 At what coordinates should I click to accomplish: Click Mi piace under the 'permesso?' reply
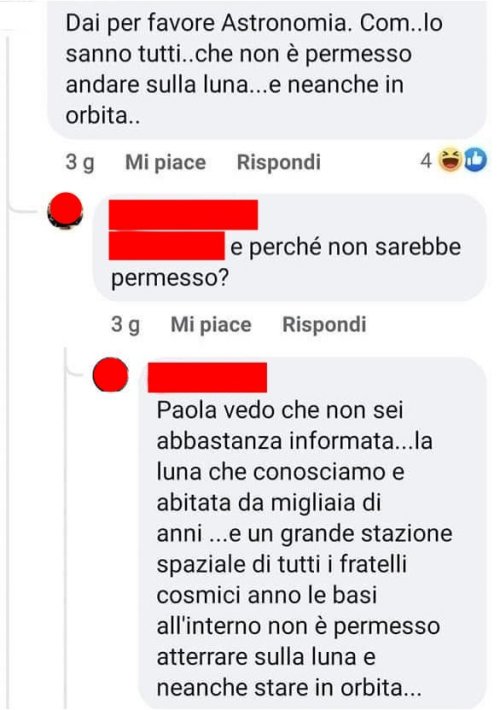[x=211, y=325]
